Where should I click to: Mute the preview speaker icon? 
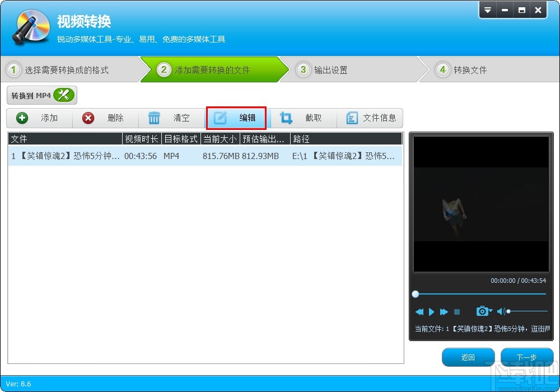tap(501, 311)
